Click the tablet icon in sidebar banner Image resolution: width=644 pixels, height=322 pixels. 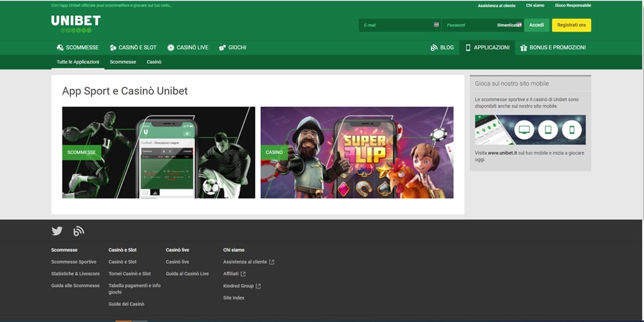pyautogui.click(x=548, y=130)
